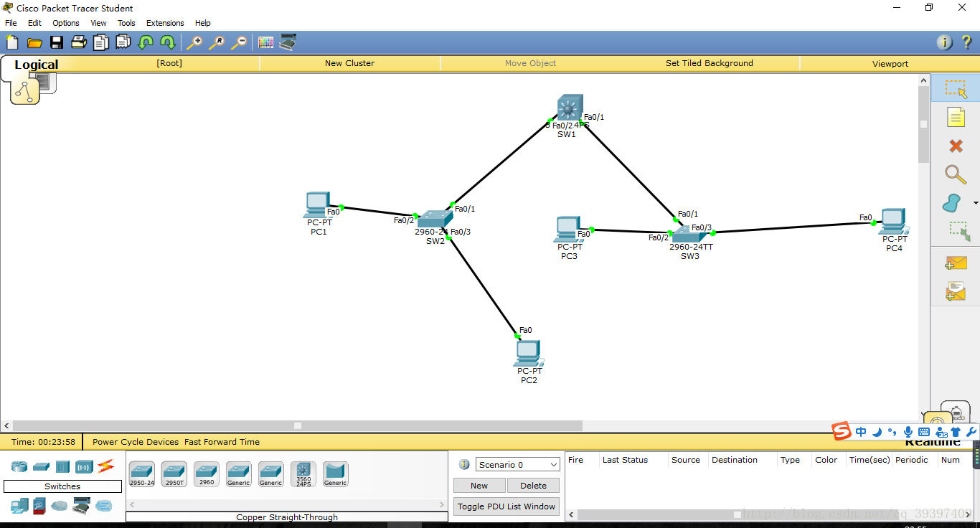980x528 pixels.
Task: Open the Options menu
Action: 66,23
